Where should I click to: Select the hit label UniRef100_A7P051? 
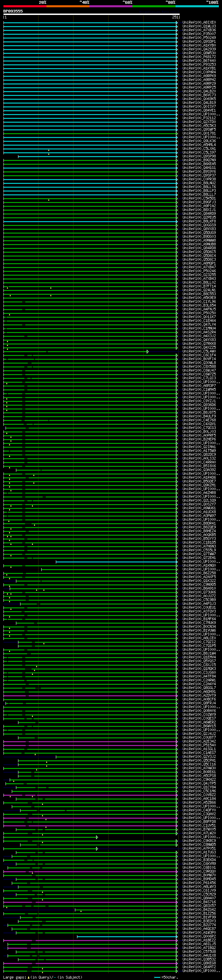(199, 848)
